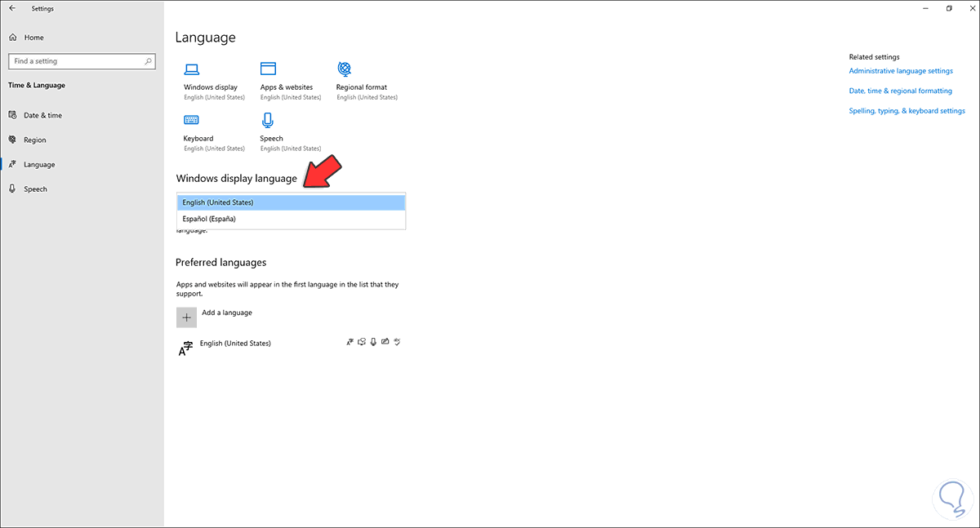This screenshot has width=980, height=528.
Task: Open Regional format via the globe icon
Action: 344,69
